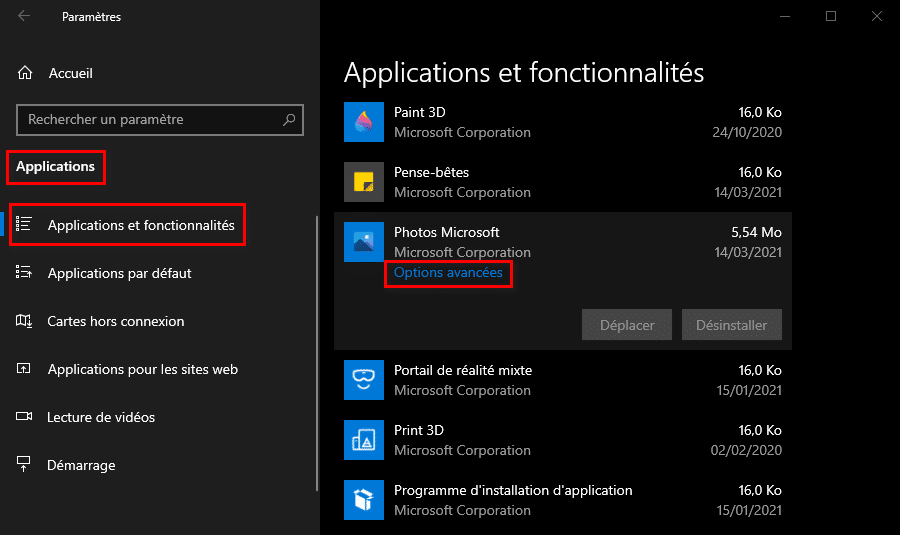This screenshot has width=900, height=535.
Task: Click the Portail de réalité mixte icon
Action: coord(363,380)
